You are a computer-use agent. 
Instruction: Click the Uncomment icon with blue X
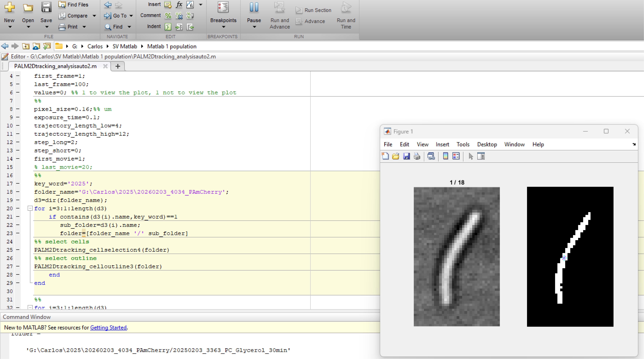[179, 16]
